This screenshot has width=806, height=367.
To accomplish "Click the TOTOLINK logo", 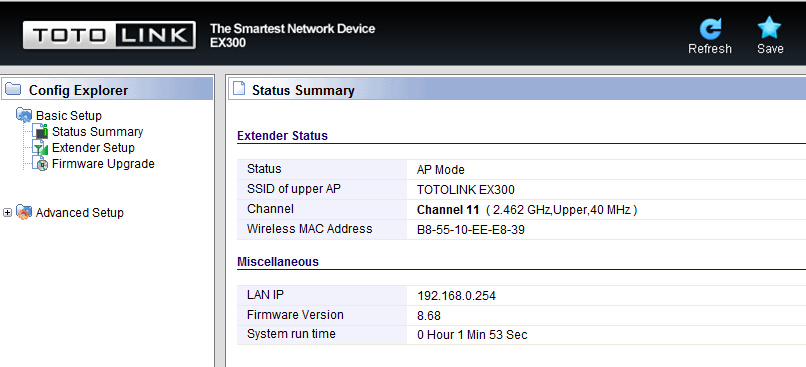I will (109, 35).
